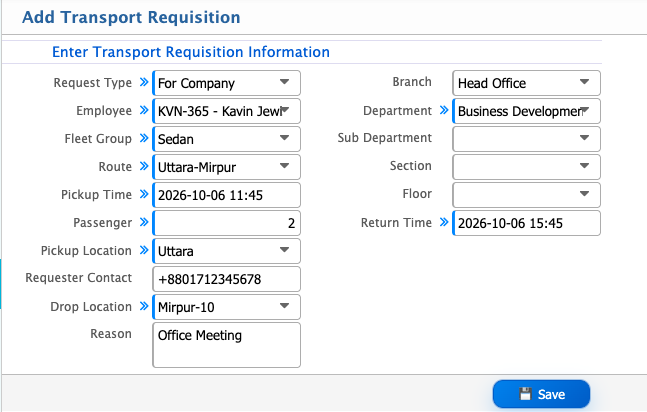This screenshot has height=412, width=647.
Task: Open the Drop Location dropdown Mirpur-10
Action: [x=227, y=307]
